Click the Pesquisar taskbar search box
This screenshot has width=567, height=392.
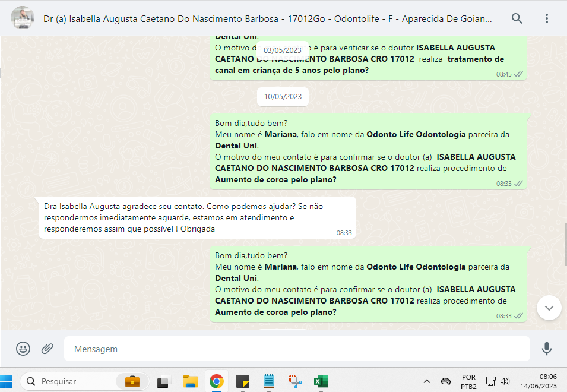85,381
